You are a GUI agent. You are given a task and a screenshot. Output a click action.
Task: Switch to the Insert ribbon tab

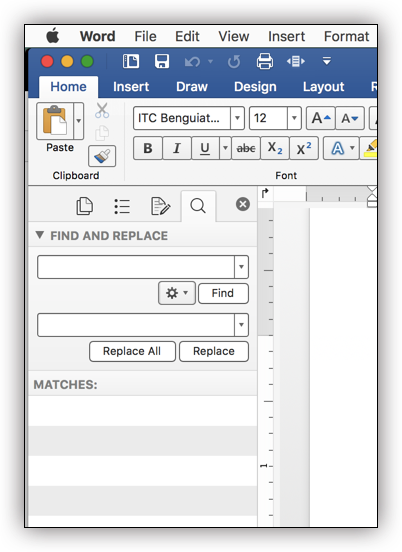click(x=131, y=87)
